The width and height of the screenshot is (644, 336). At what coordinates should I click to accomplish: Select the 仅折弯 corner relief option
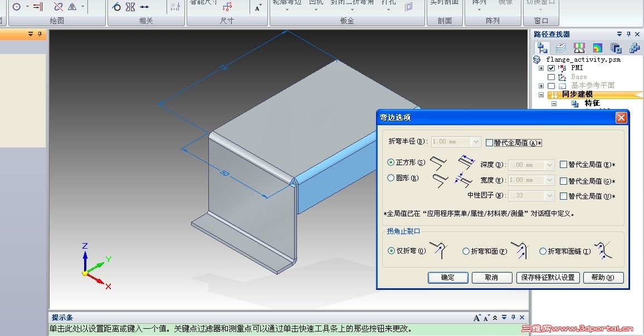click(391, 250)
